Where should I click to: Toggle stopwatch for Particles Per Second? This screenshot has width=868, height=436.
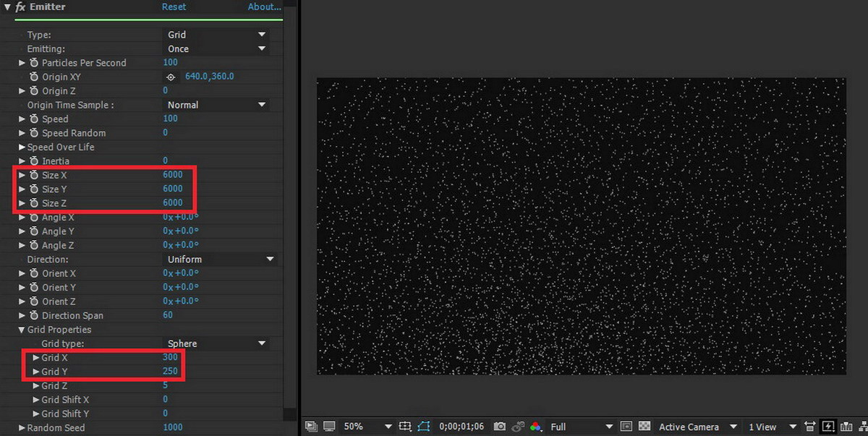tap(34, 63)
